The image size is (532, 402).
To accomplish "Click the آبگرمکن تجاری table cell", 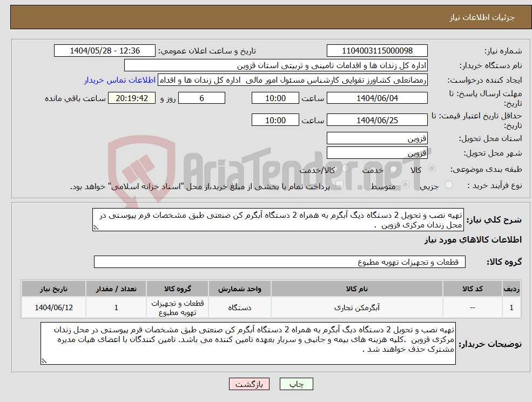I will 356,307.
